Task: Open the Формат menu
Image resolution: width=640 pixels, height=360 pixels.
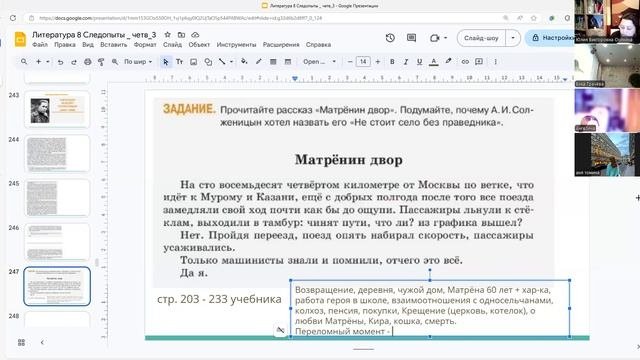Action: (145, 44)
